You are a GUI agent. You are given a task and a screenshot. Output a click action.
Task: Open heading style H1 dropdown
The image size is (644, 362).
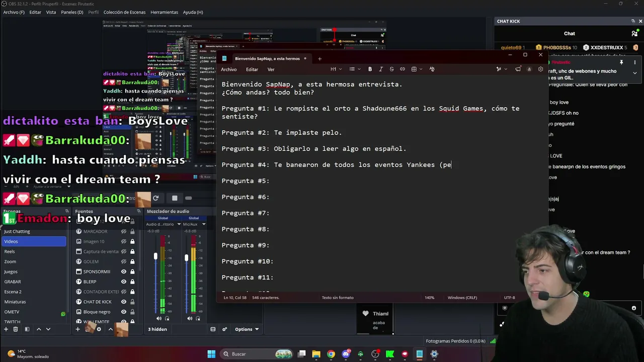coord(336,69)
